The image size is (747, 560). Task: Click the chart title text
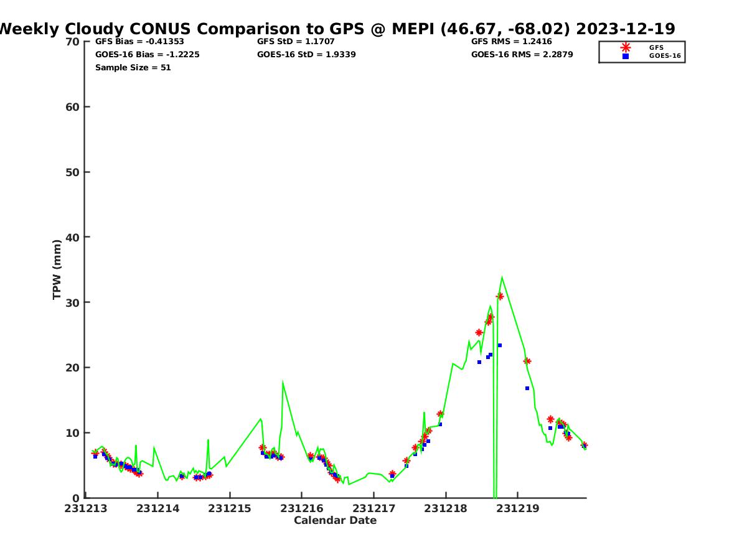click(336, 29)
